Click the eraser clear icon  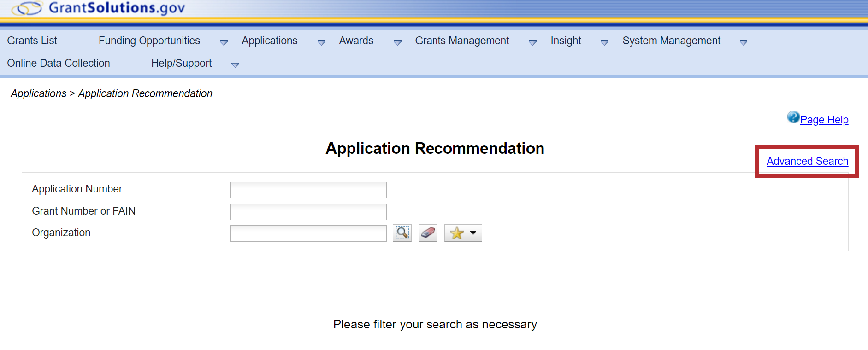pos(428,233)
